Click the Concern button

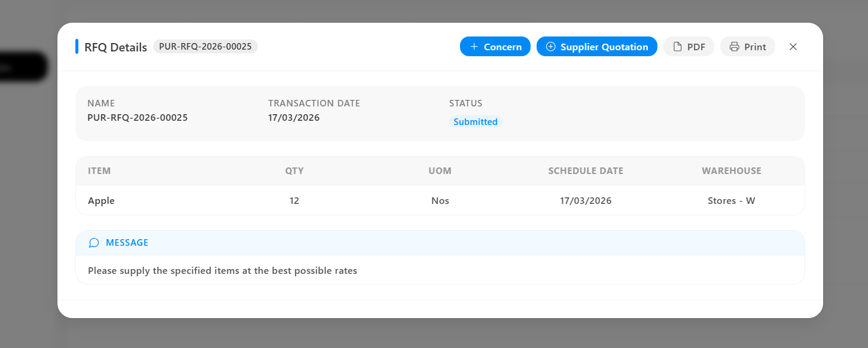(x=495, y=47)
